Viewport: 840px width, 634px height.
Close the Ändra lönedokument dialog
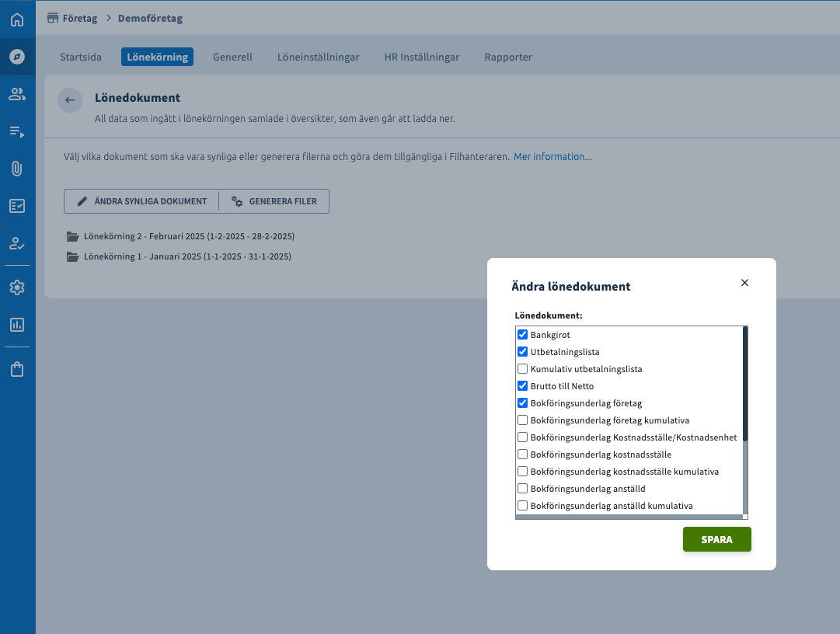(744, 283)
